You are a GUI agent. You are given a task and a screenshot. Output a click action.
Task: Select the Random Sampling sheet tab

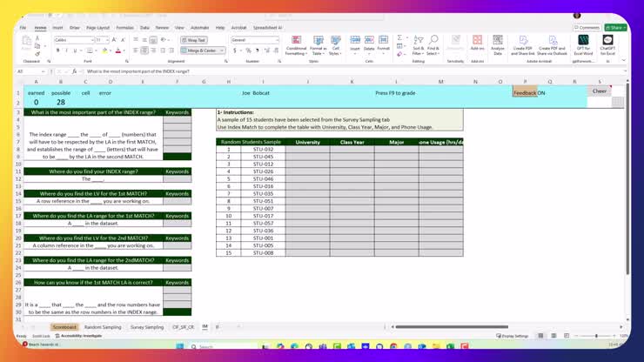[x=103, y=327]
